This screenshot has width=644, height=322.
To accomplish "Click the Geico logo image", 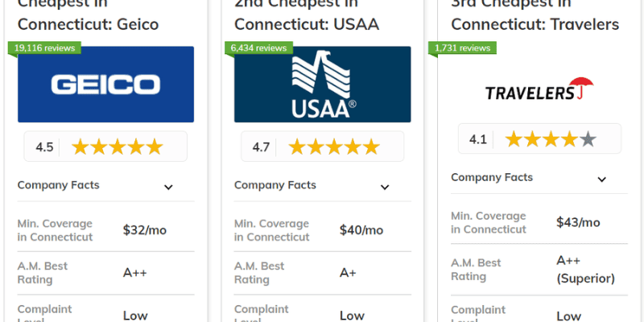I will tap(105, 85).
